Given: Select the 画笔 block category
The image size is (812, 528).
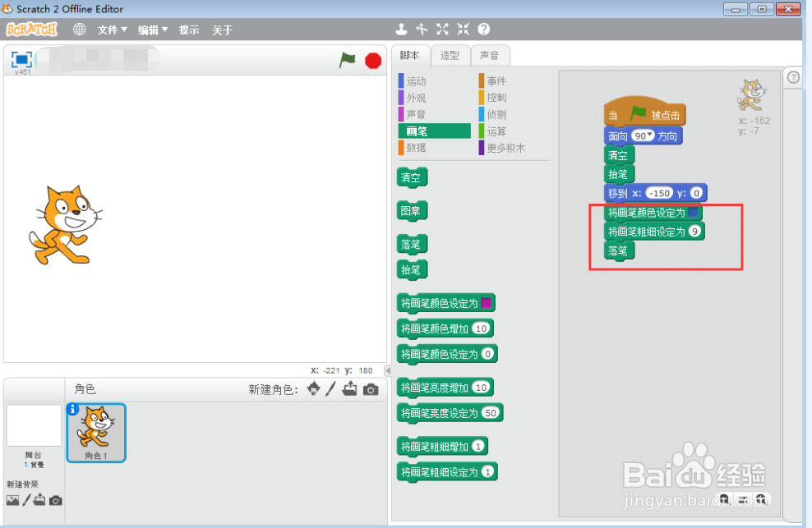Looking at the screenshot, I should point(434,131).
